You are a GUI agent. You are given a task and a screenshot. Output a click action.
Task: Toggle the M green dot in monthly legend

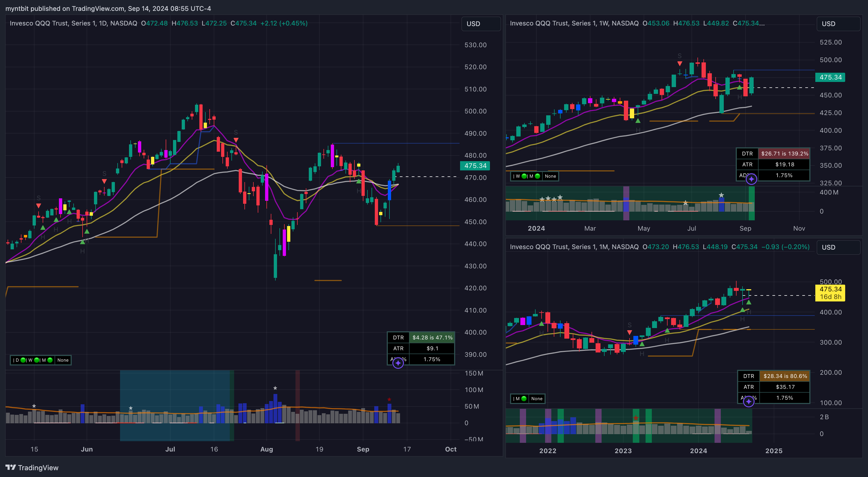(x=524, y=399)
